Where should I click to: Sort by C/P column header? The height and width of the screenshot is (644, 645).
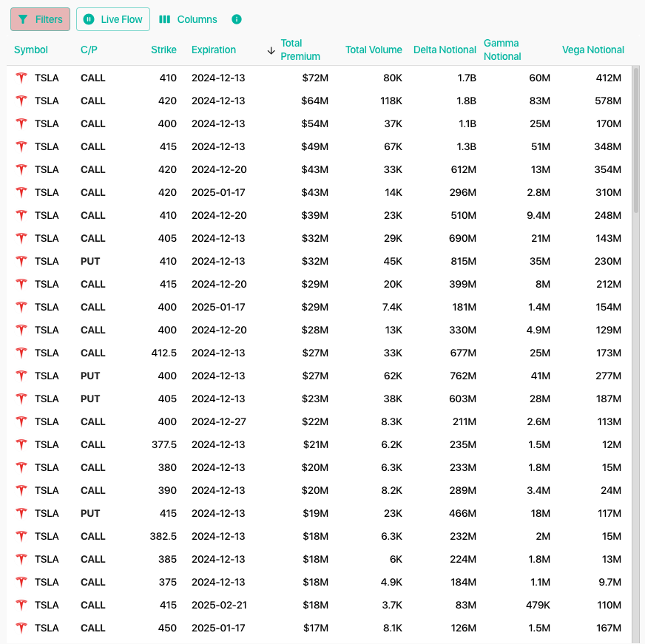pyautogui.click(x=89, y=50)
